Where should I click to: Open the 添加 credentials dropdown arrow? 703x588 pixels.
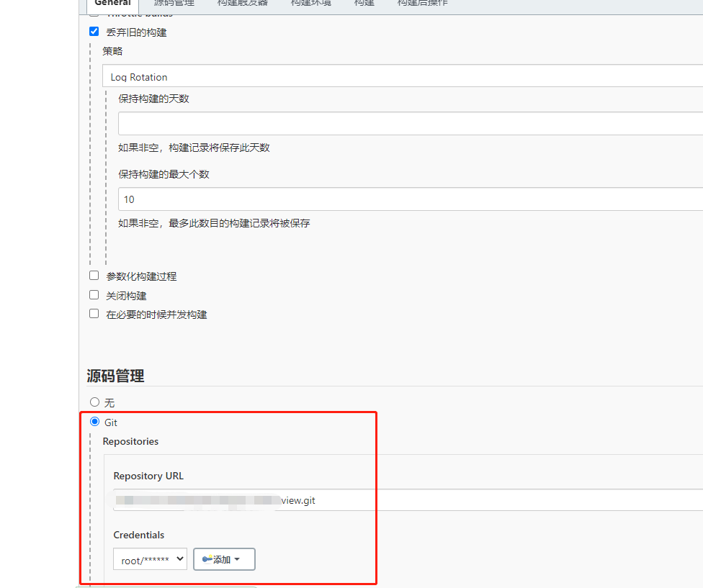click(x=238, y=558)
